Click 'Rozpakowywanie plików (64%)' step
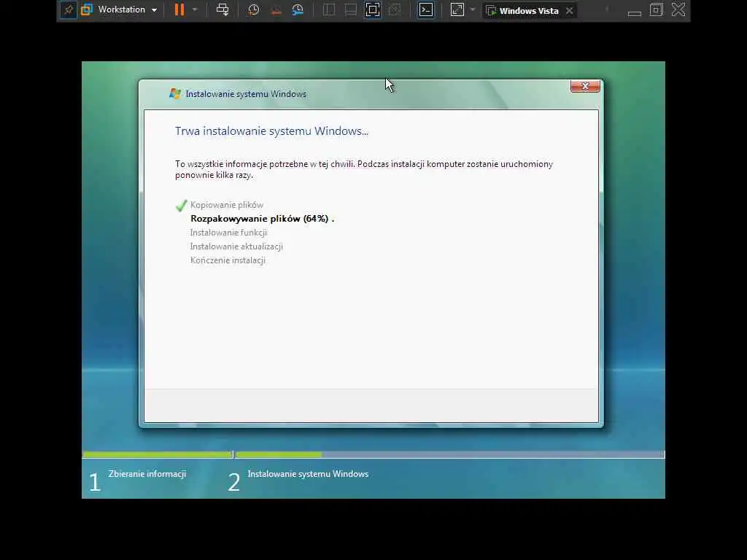747x560 pixels. click(263, 219)
